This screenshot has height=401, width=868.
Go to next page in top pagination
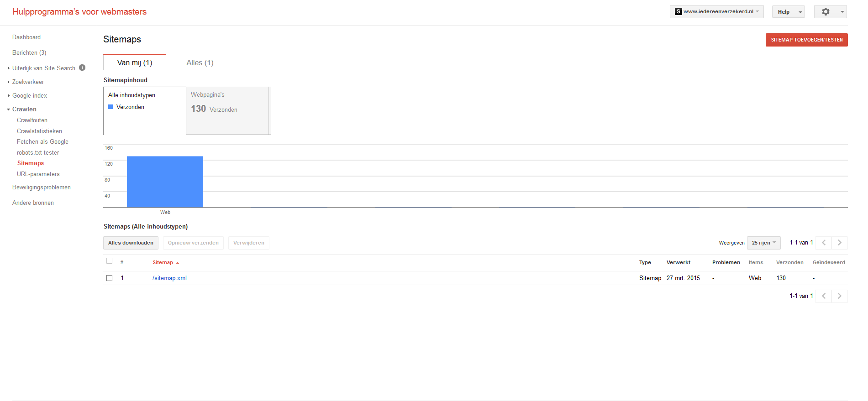tap(839, 243)
